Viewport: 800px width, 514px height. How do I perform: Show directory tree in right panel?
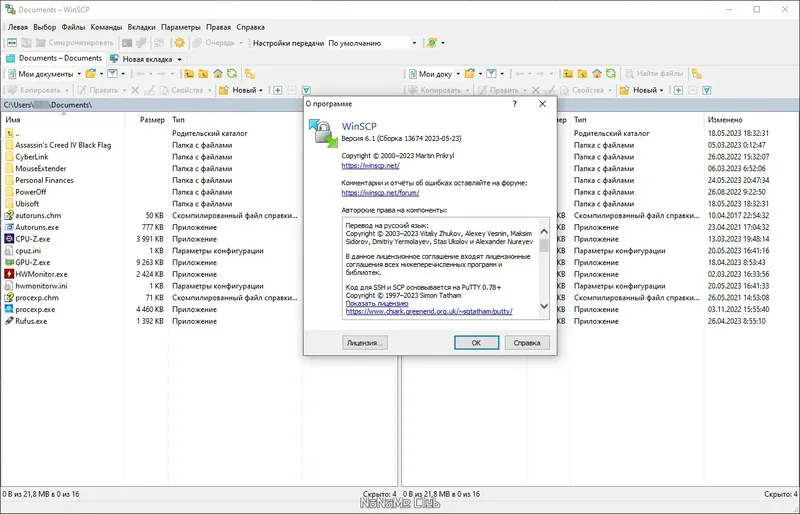pos(696,74)
